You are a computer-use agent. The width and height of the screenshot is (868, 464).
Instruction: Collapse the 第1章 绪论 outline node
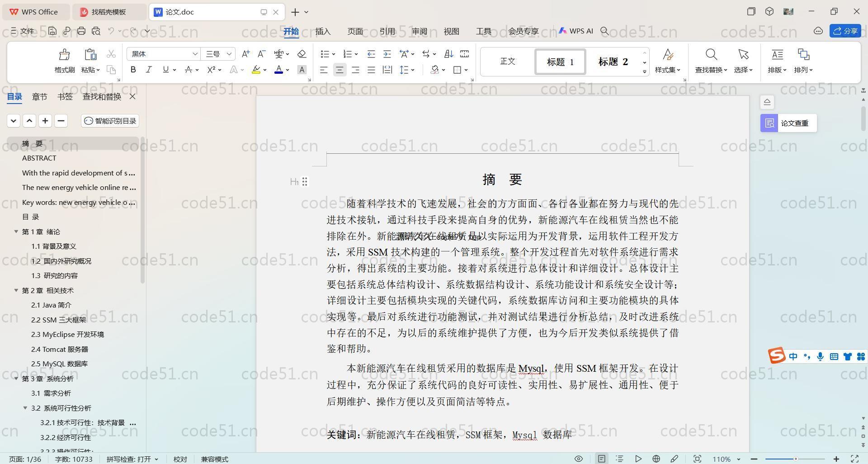(16, 232)
